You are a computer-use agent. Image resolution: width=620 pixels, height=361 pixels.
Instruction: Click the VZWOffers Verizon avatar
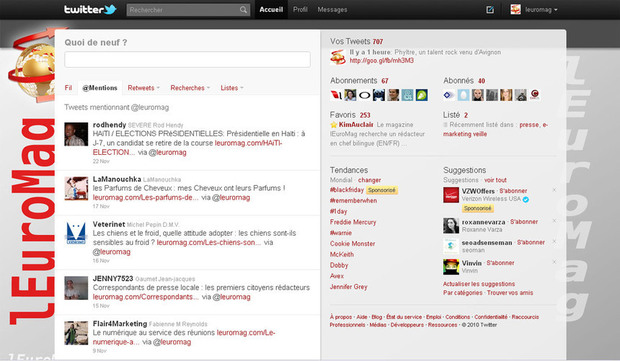(451, 195)
